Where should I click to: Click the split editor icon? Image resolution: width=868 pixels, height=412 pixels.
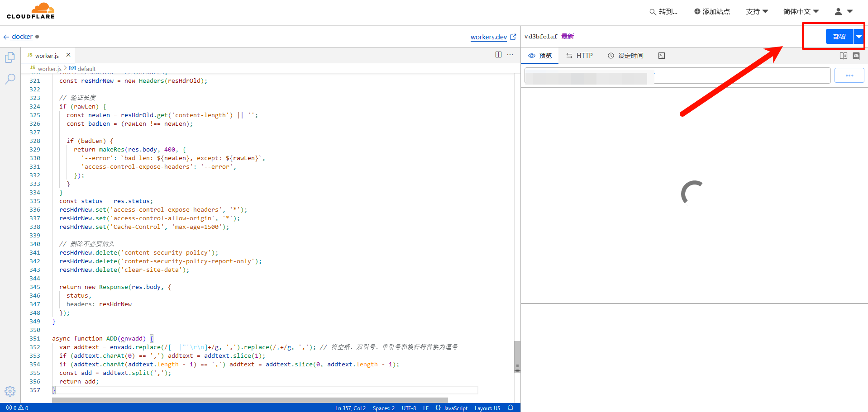pyautogui.click(x=498, y=55)
